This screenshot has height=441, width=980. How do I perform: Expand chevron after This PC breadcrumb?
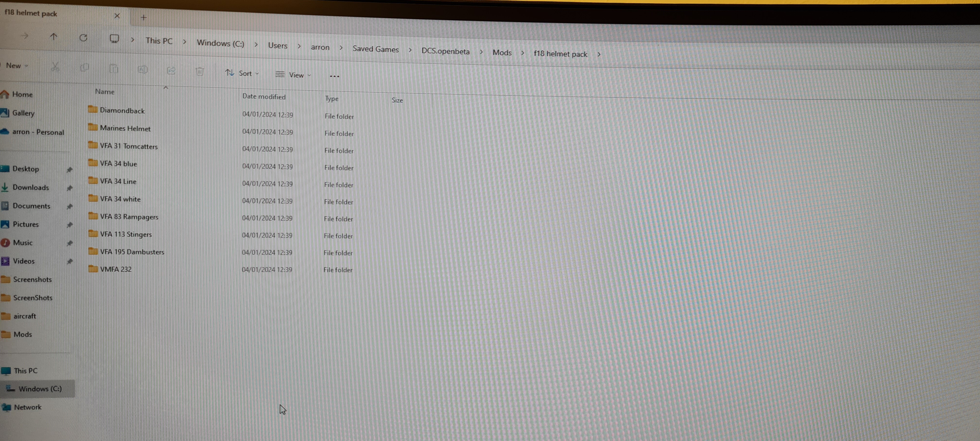184,42
